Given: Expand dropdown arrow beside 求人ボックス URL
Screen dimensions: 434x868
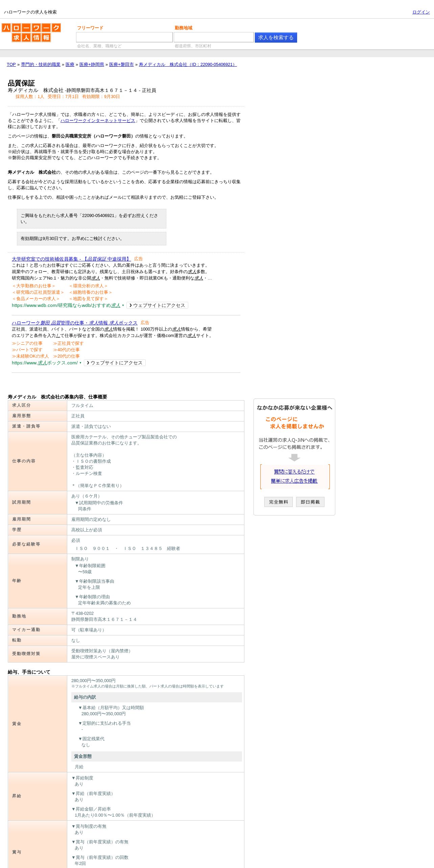Looking at the screenshot, I should pyautogui.click(x=80, y=363).
